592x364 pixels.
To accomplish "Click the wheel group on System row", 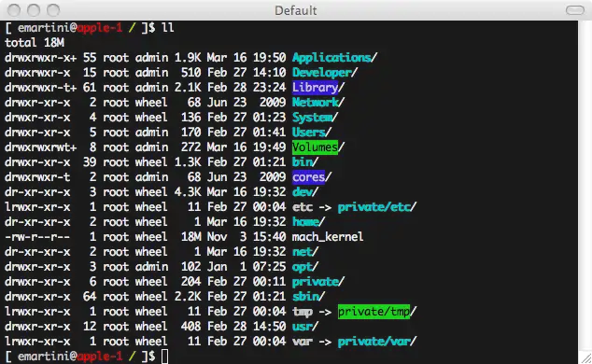I will point(151,118).
